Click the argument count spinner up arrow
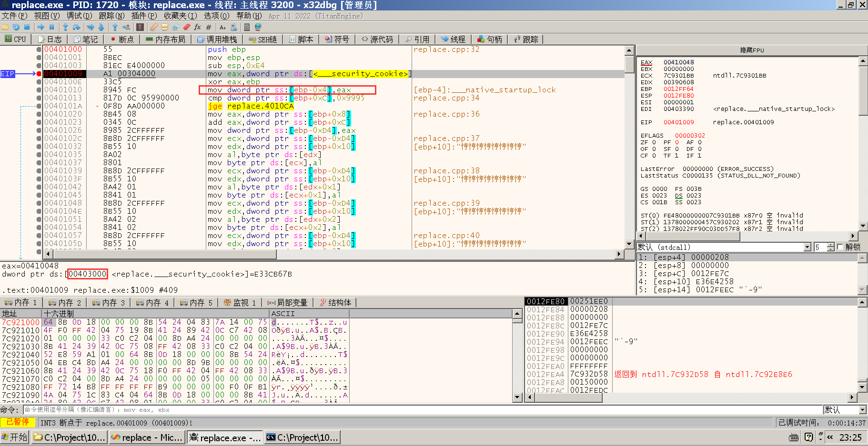The image size is (868, 446). pyautogui.click(x=831, y=245)
